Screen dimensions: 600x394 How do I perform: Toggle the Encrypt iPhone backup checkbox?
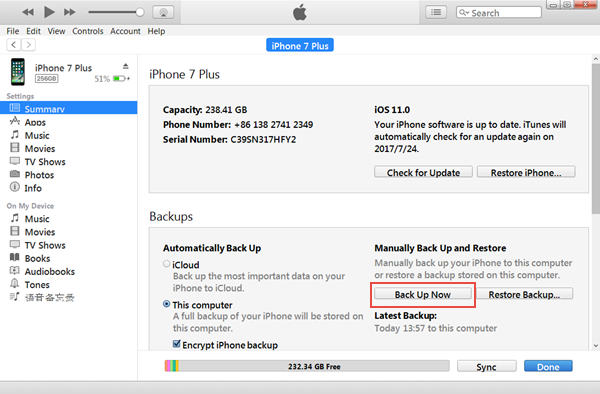coord(176,344)
